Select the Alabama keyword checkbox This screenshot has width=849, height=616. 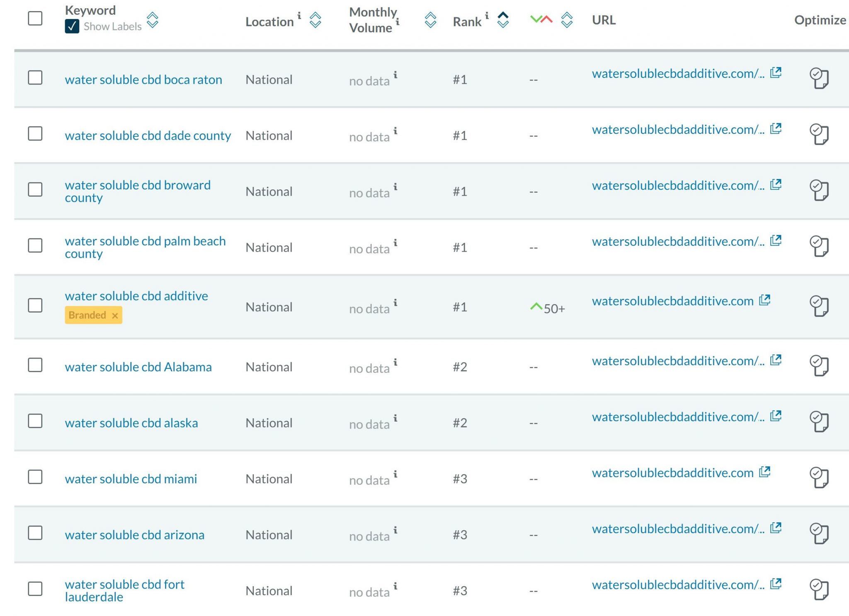(x=35, y=365)
